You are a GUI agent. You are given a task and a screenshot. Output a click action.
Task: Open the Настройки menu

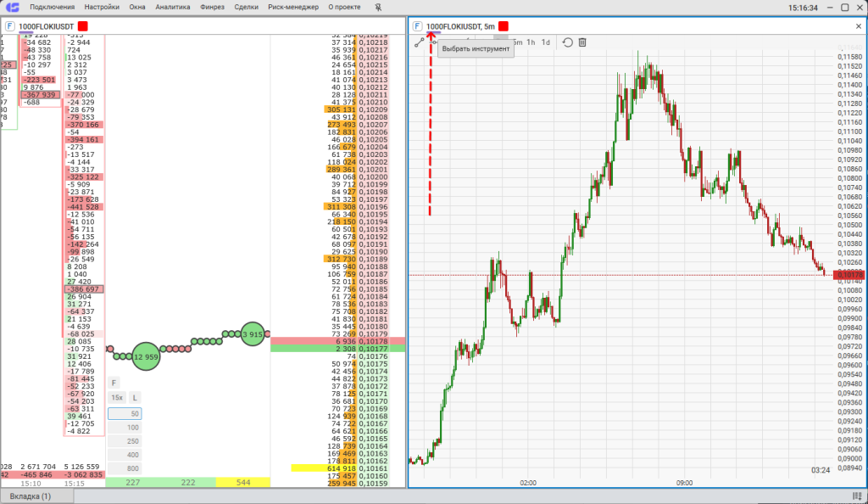coord(102,7)
